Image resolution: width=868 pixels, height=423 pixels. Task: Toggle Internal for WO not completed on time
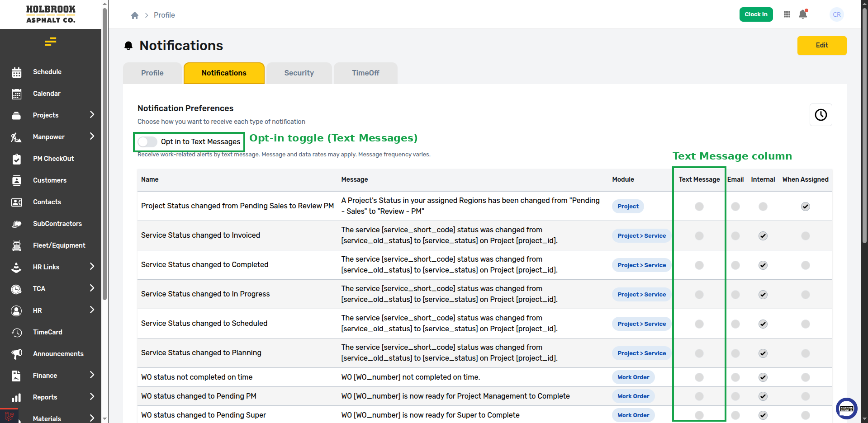tap(763, 377)
